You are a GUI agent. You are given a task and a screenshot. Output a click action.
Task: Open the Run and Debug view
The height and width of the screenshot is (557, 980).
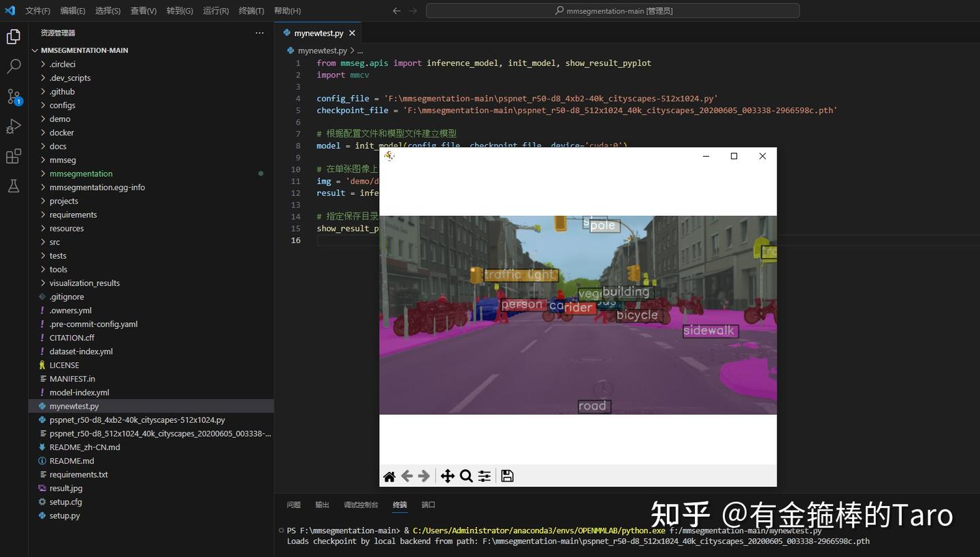point(14,127)
